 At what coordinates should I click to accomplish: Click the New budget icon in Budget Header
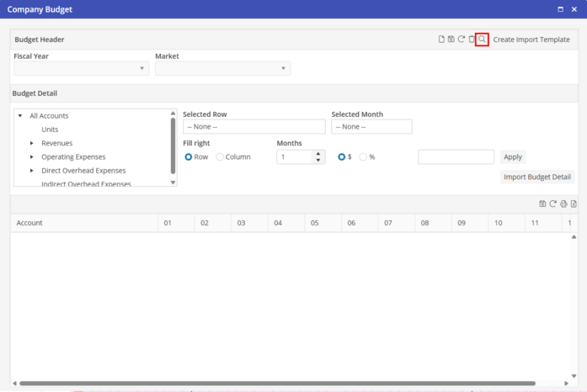click(x=441, y=40)
